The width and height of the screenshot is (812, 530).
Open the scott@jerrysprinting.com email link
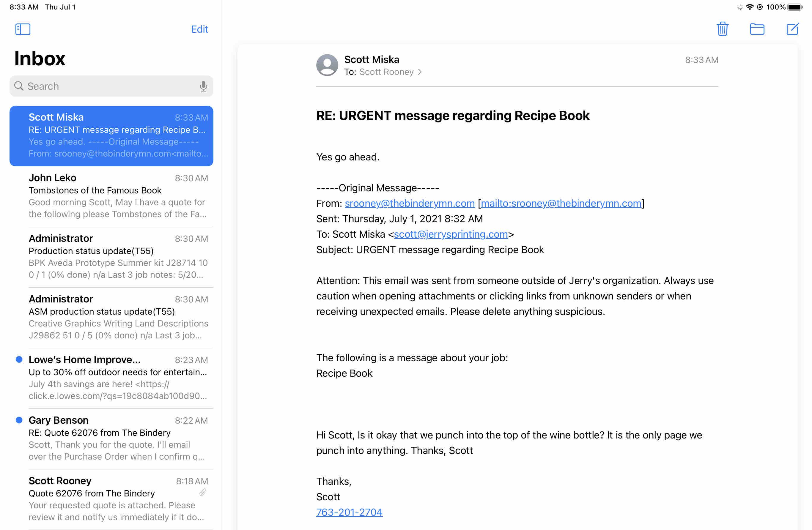click(451, 234)
